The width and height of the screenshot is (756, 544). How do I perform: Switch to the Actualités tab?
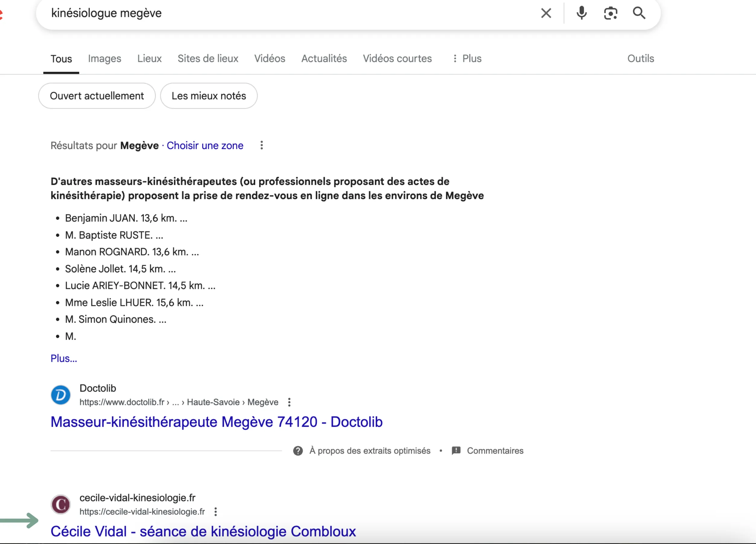point(324,59)
